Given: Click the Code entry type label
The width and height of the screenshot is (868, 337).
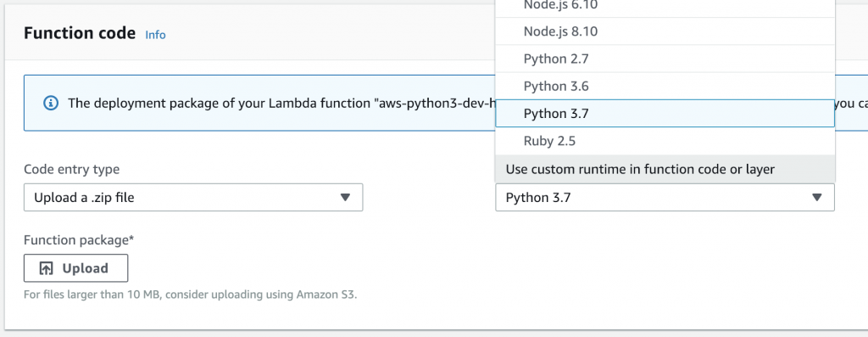Looking at the screenshot, I should point(71,169).
